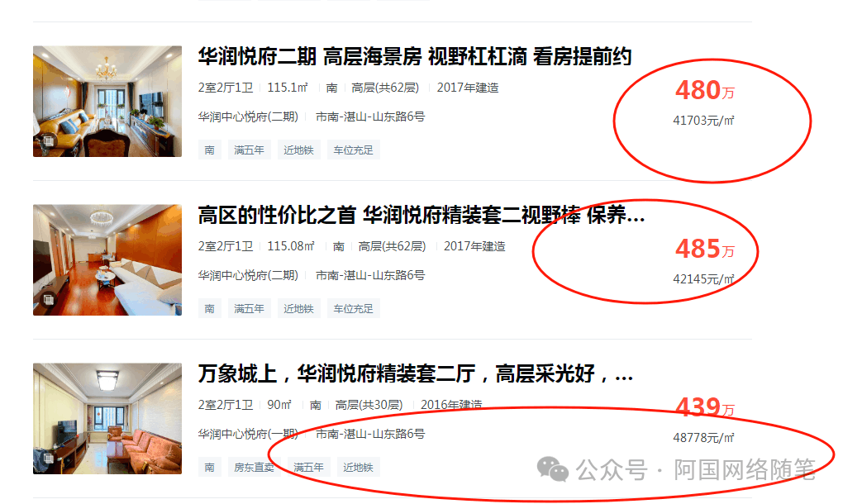Open the second listing's red floor thumbnail
843x504 pixels.
[x=107, y=259]
